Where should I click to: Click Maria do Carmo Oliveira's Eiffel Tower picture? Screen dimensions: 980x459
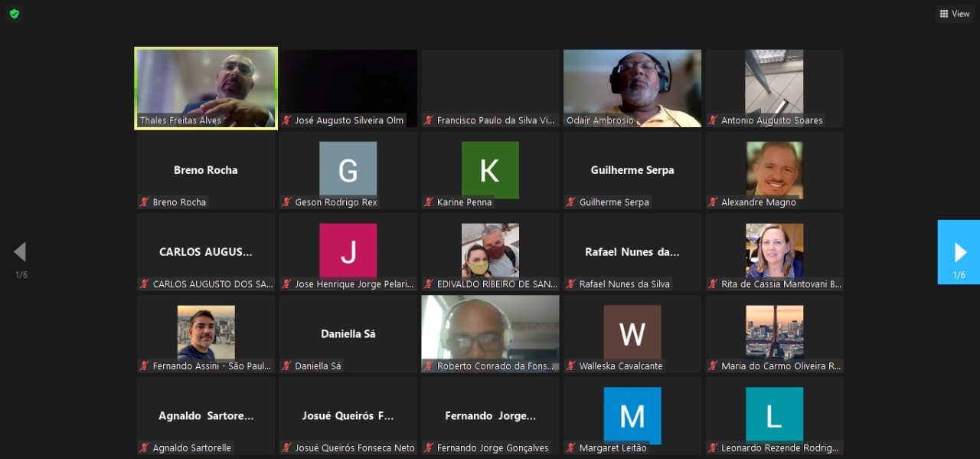[x=774, y=332]
